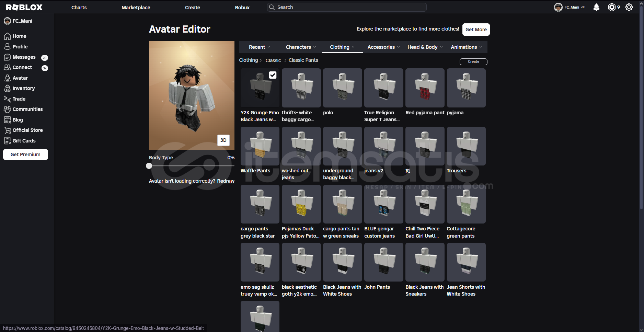Select the Waffle Pants thumbnail

260,146
